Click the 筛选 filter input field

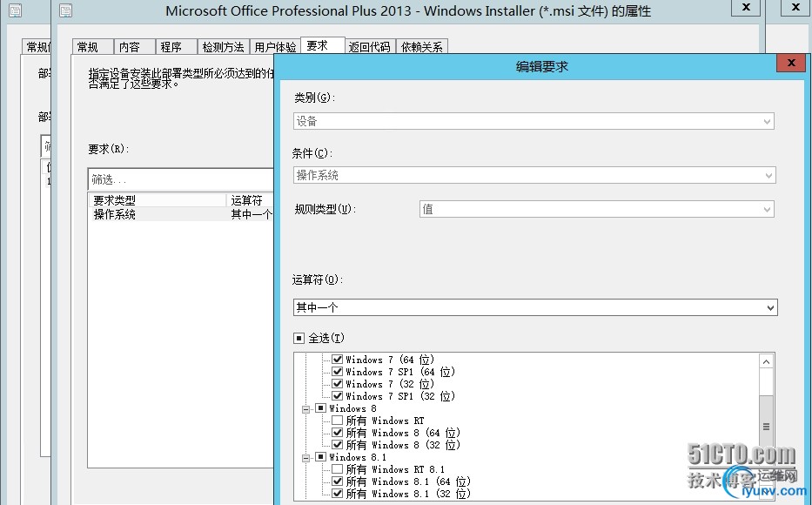click(181, 179)
